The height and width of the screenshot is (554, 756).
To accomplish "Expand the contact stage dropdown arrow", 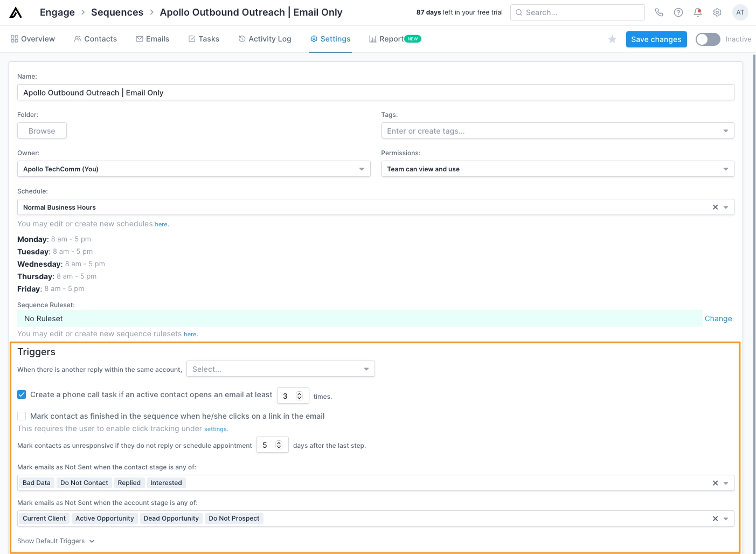I will [726, 483].
